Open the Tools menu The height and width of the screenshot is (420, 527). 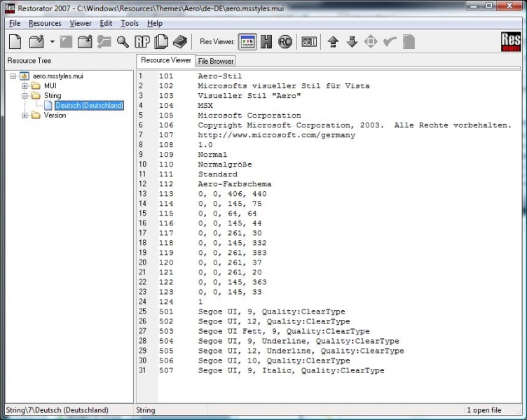pos(130,24)
